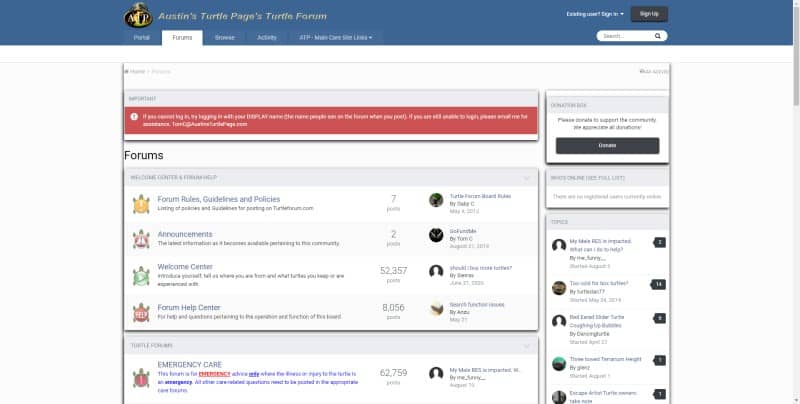Open the Browse tab
The height and width of the screenshot is (404, 800).
pos(224,38)
